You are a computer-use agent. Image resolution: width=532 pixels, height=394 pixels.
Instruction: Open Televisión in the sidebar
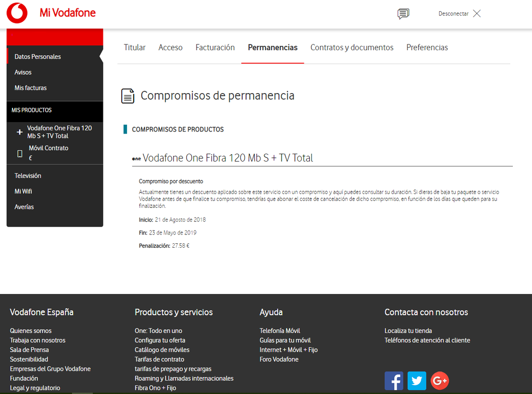click(x=28, y=176)
